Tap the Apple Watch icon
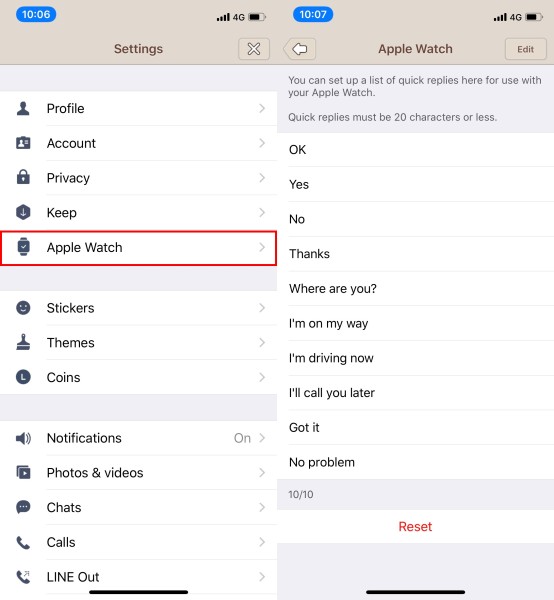Image resolution: width=554 pixels, height=600 pixels. pyautogui.click(x=23, y=247)
